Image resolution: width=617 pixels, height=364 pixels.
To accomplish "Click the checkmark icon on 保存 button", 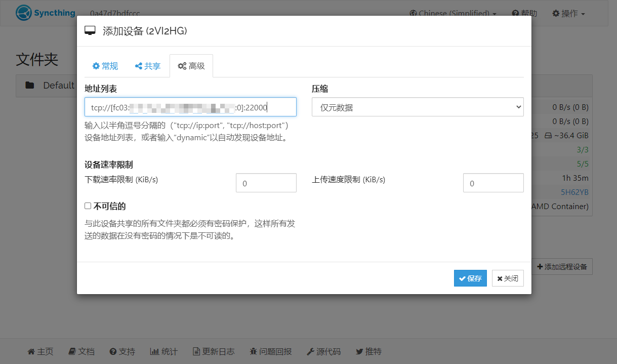I will 462,278.
